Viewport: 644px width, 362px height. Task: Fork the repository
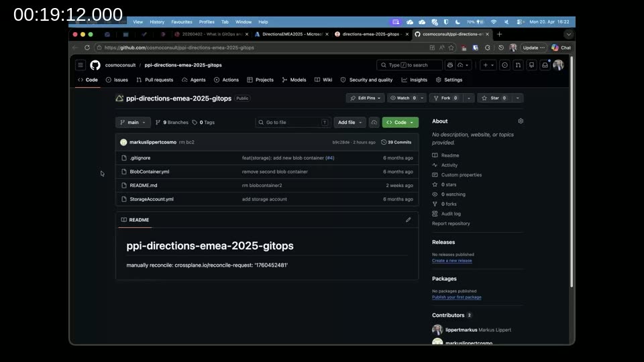446,98
